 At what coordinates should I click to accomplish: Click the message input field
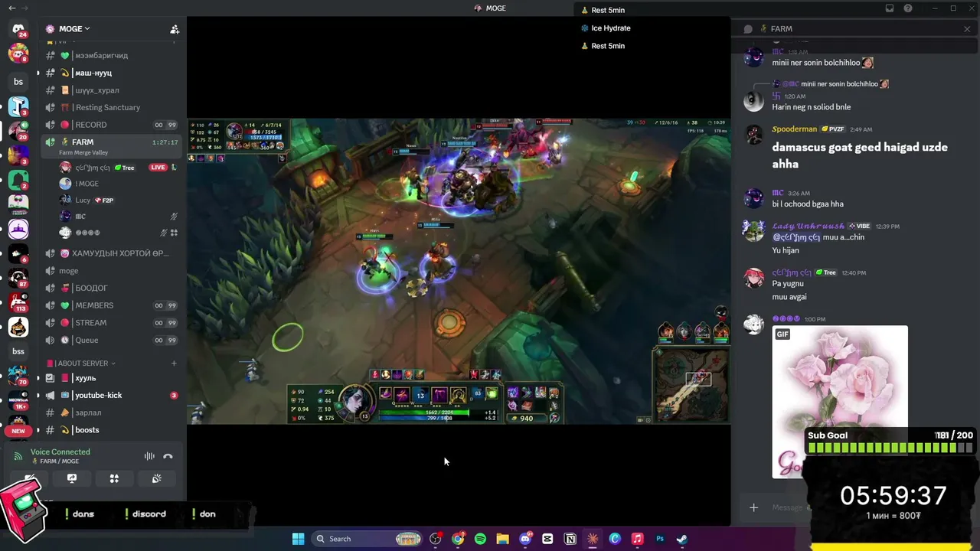[x=789, y=507]
